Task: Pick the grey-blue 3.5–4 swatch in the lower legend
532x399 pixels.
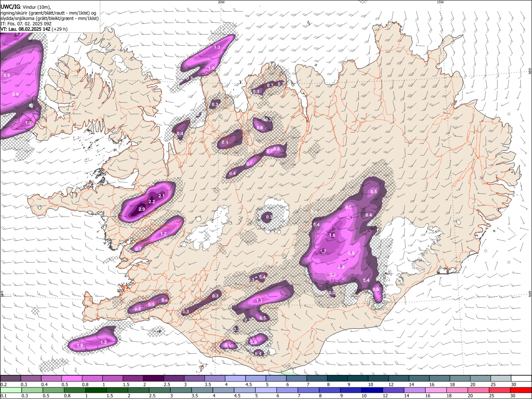Action: click(202, 390)
